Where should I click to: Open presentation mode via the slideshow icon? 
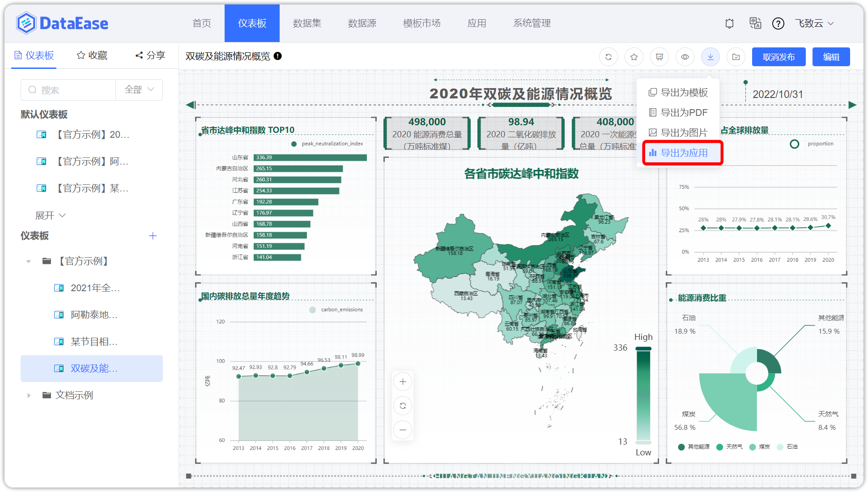[660, 57]
